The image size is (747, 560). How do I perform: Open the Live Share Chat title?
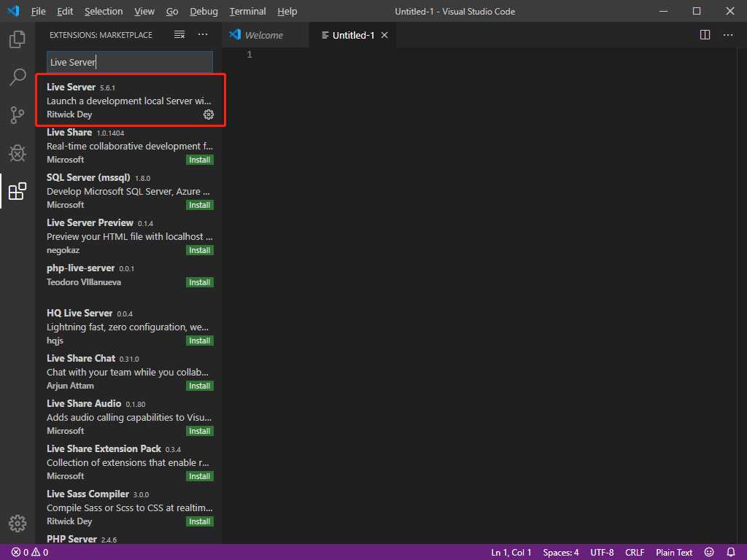[x=80, y=359]
